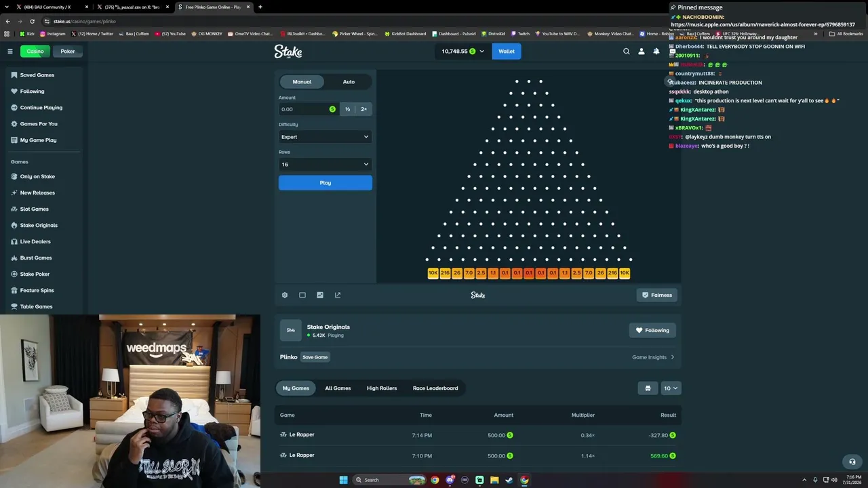Switch to Manual betting mode
Viewport: 868px width, 488px height.
[302, 82]
